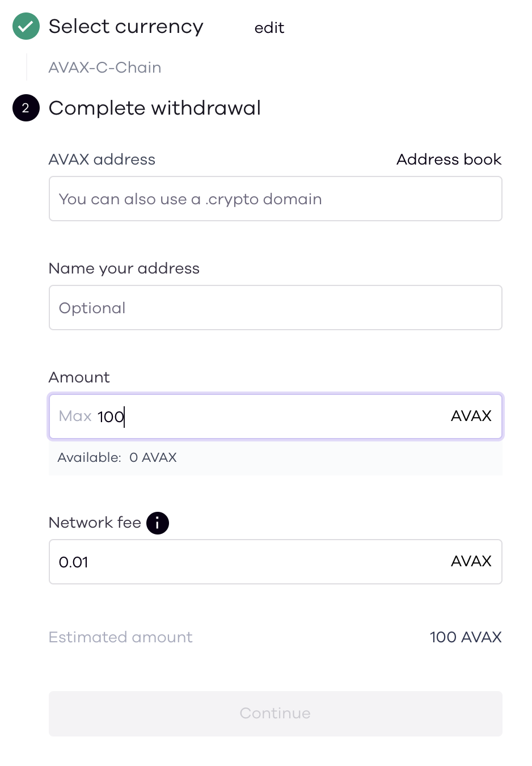Open the Network fee info icon

[x=158, y=523]
